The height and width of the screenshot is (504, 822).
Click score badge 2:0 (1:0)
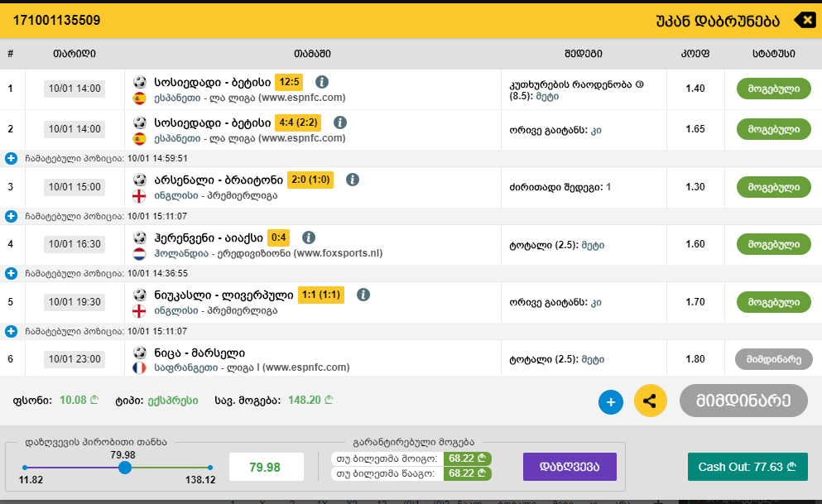tap(310, 180)
